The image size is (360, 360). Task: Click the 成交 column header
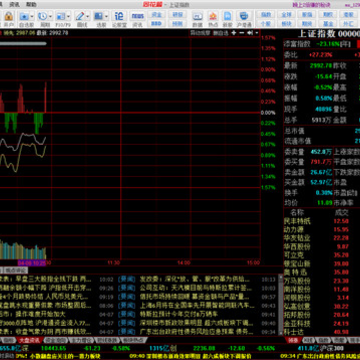342,212
